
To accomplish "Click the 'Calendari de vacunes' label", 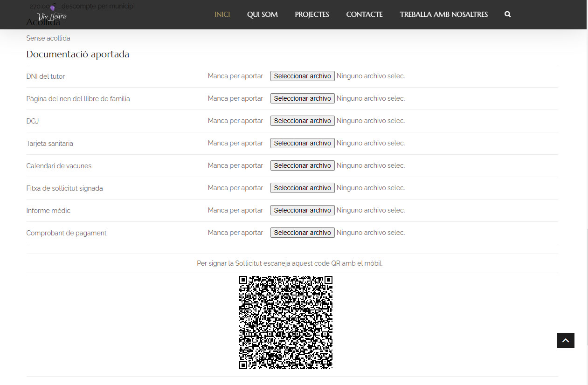I will (59, 166).
